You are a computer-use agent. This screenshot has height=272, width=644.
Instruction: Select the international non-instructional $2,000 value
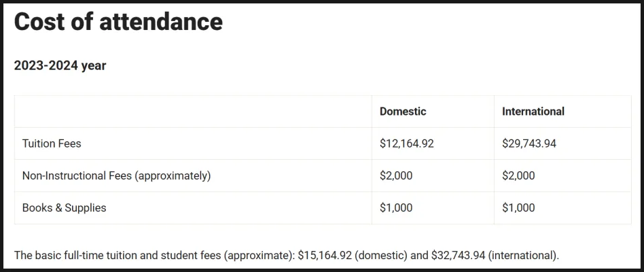(x=518, y=175)
